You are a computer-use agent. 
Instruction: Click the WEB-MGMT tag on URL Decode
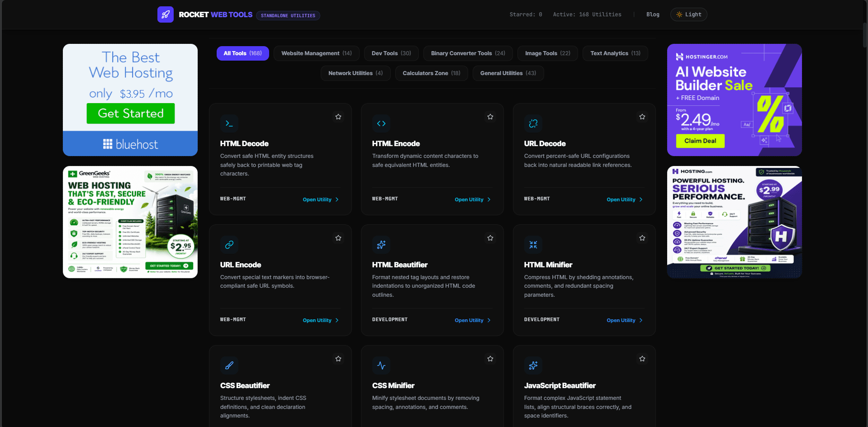coord(537,199)
